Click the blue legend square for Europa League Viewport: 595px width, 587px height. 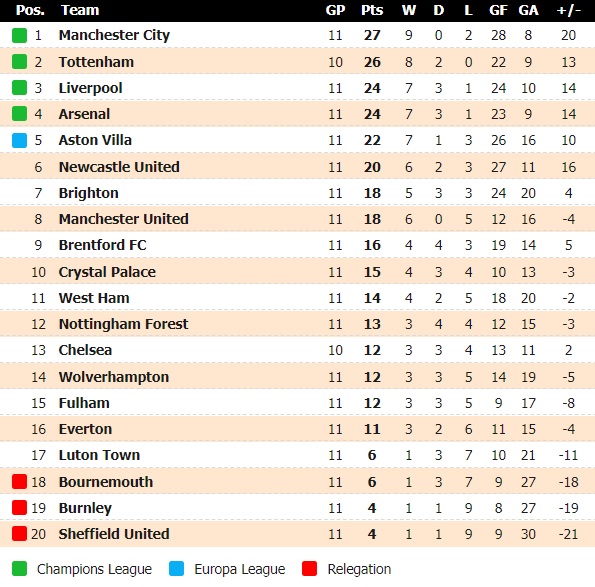(x=176, y=569)
